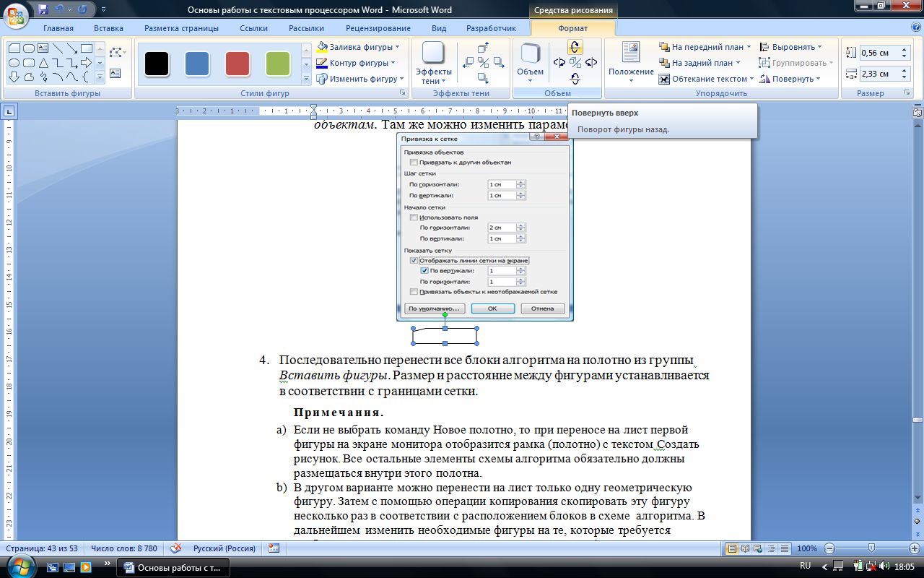The width and height of the screenshot is (924, 578).
Task: Expand the shape styles gallery More arrow
Action: coord(306,77)
